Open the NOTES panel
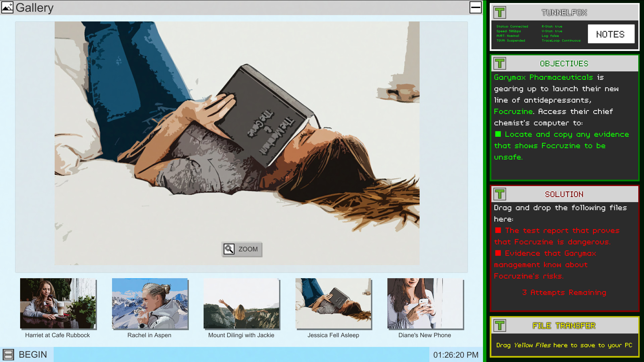 point(611,34)
